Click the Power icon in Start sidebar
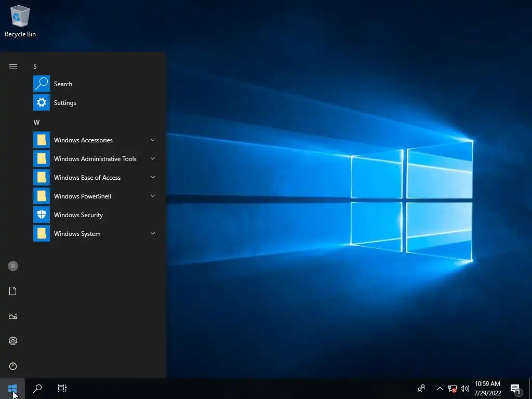Image resolution: width=532 pixels, height=399 pixels. (x=13, y=366)
